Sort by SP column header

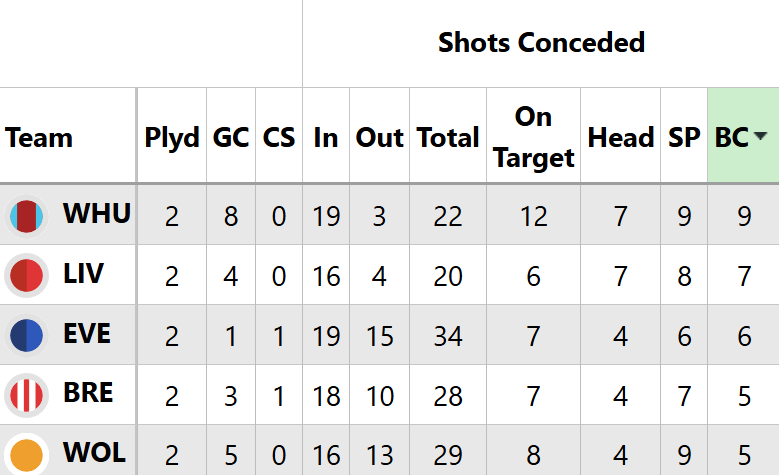point(684,138)
